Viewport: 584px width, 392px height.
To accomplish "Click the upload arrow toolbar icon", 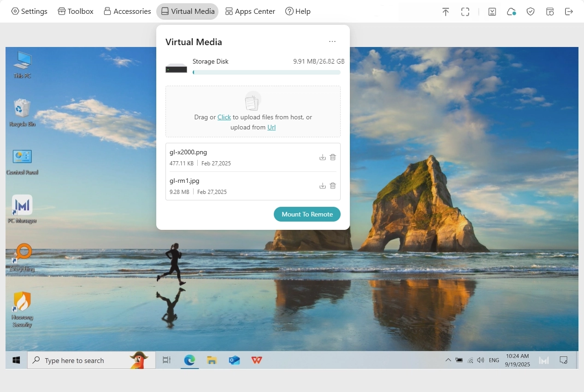I will (445, 12).
